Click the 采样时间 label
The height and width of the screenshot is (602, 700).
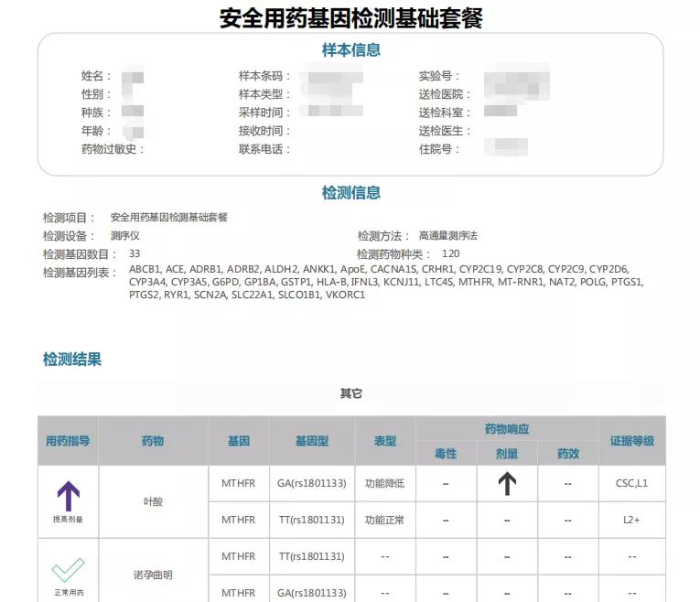(x=264, y=113)
